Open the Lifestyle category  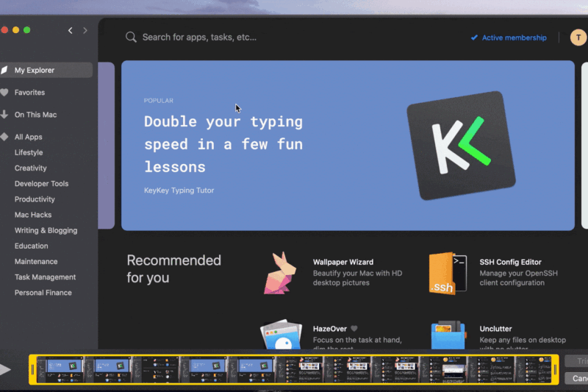[29, 153]
